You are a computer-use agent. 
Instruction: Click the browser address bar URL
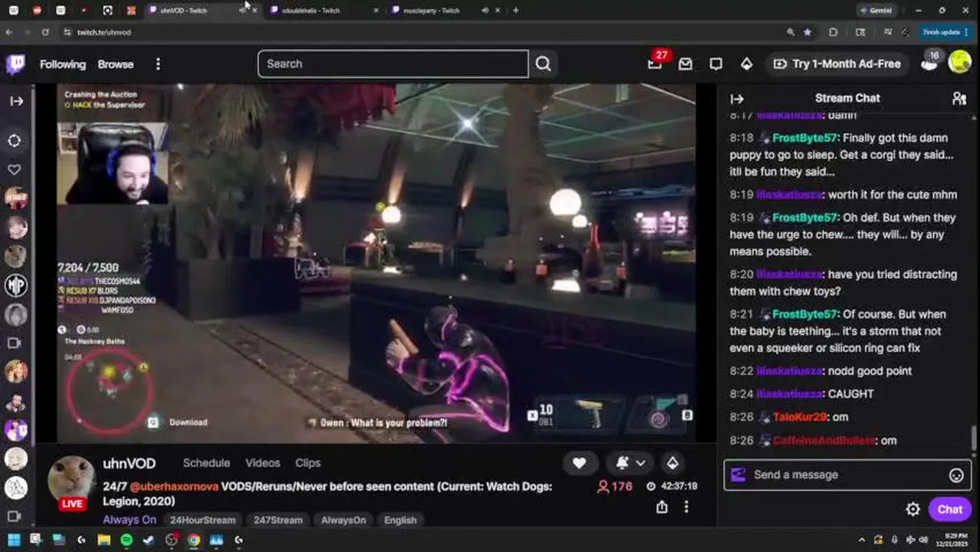point(104,32)
